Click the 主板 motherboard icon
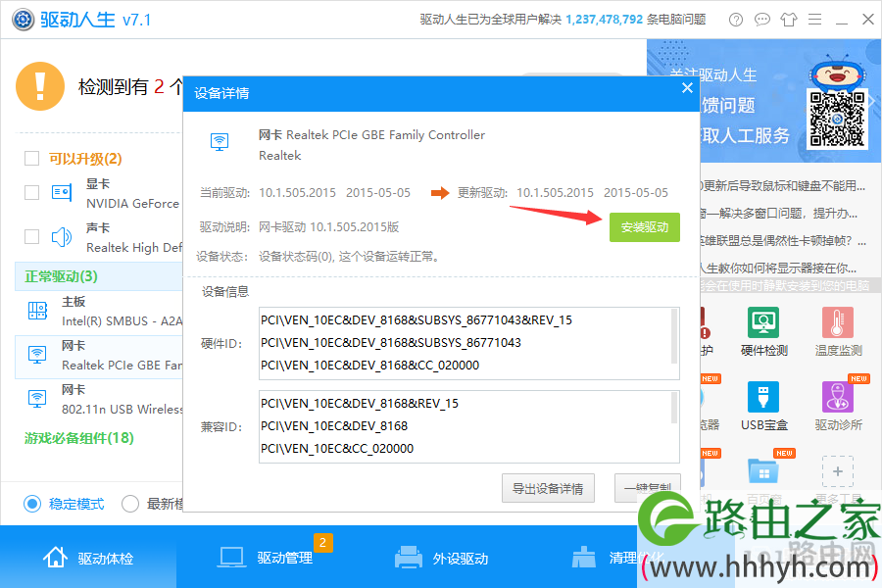 [x=37, y=310]
